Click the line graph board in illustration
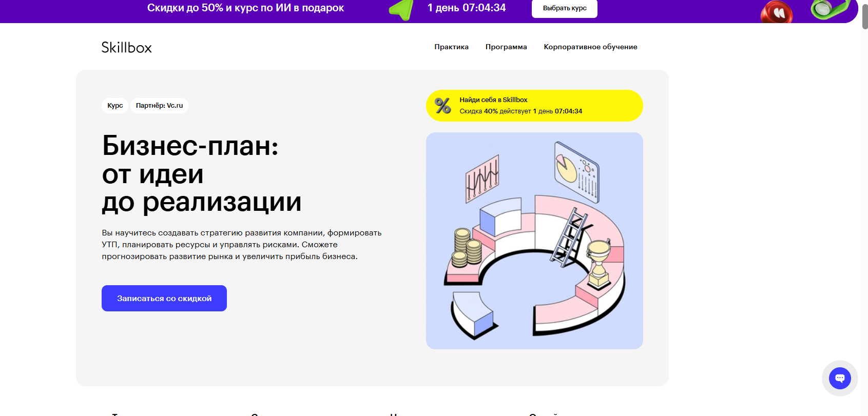Screen dimensions: 868x416 (482, 179)
